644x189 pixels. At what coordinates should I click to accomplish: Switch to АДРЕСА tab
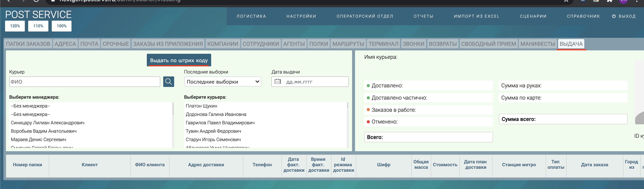pos(65,44)
